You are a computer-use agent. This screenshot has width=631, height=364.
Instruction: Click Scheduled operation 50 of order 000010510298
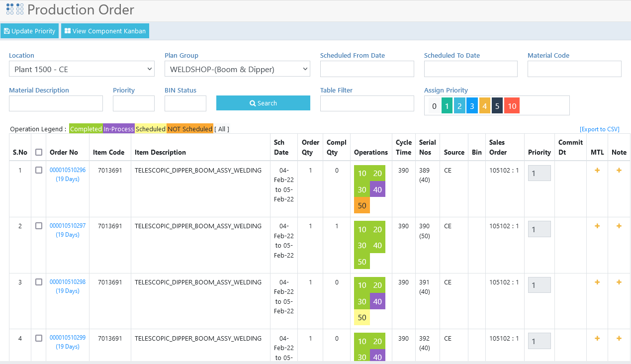pyautogui.click(x=362, y=317)
